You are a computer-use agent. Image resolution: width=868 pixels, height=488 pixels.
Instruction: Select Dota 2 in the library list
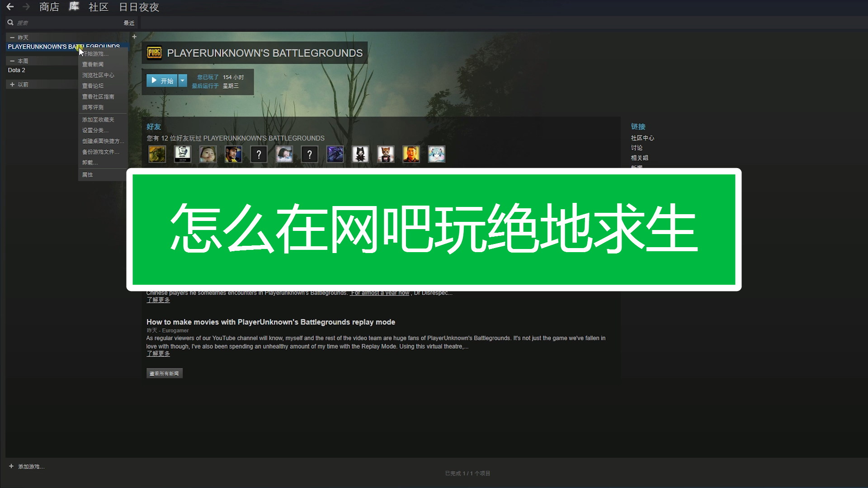point(17,70)
